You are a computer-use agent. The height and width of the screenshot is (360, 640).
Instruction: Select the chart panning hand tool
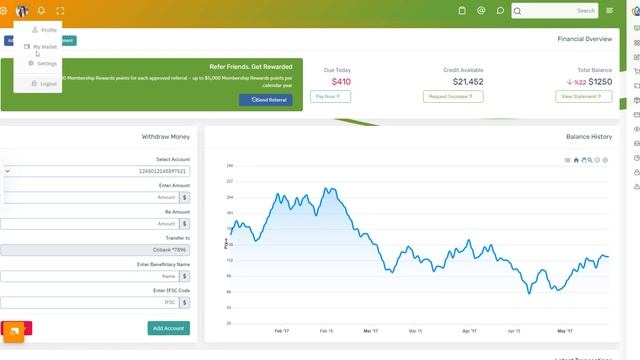pos(584,160)
